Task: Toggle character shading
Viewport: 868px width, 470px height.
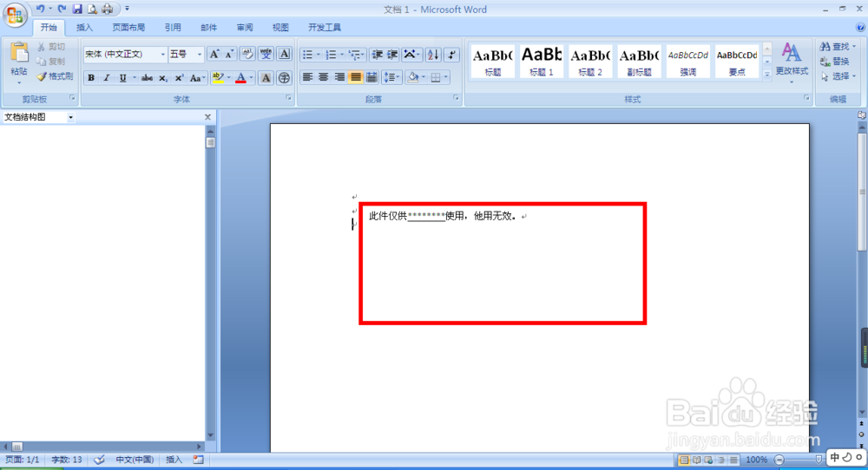Action: point(266,78)
